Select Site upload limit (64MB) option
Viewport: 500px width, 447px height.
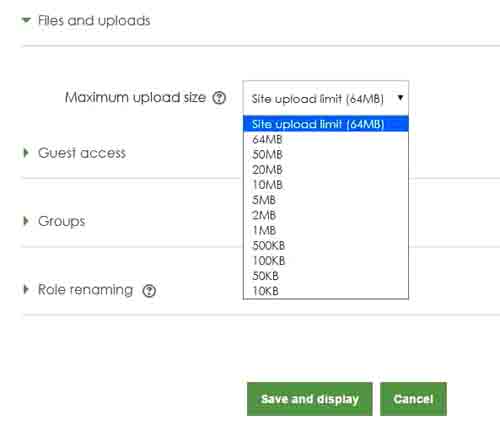(326, 124)
